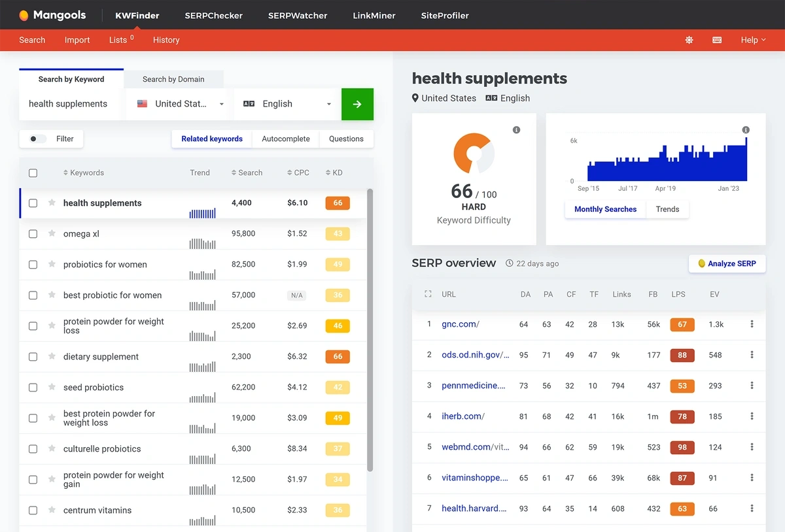The image size is (785, 532).
Task: Star the omega xl keyword
Action: pyautogui.click(x=52, y=233)
